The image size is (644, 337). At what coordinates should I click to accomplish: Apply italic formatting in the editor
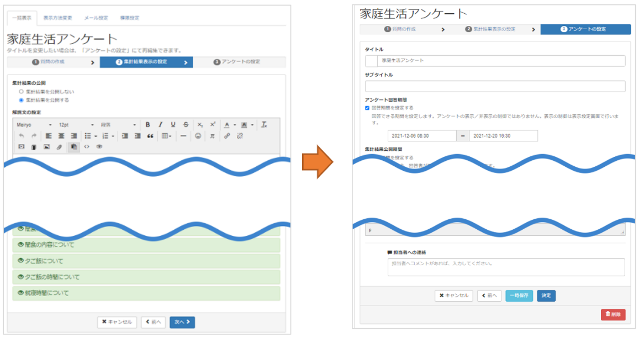(161, 124)
